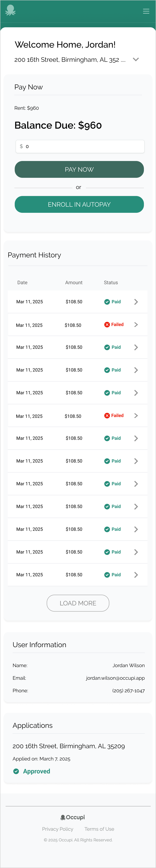Open the hamburger menu icon
The image size is (156, 868).
point(146,11)
